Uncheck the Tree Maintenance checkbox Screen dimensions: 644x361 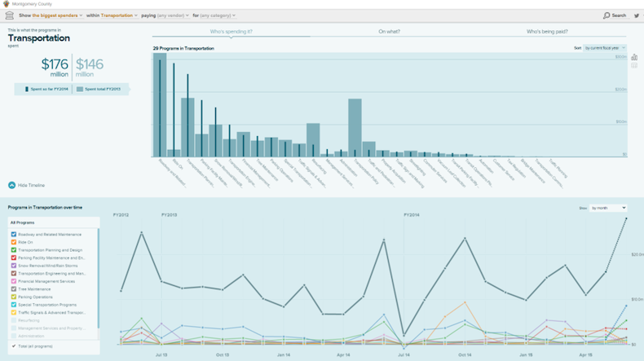(14, 288)
